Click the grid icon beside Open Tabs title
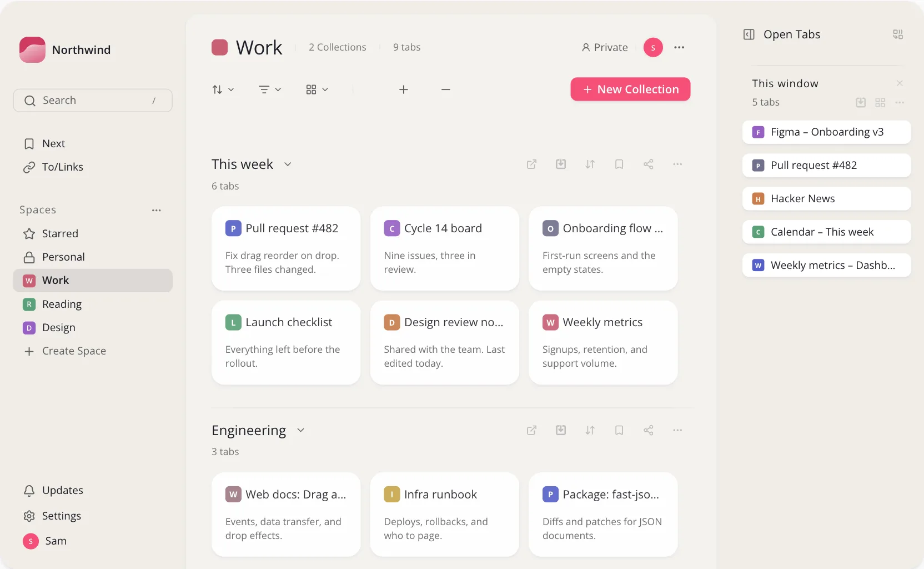 coord(898,34)
